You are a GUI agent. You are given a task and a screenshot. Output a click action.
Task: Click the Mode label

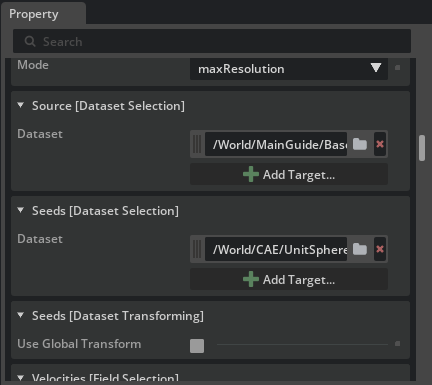pyautogui.click(x=33, y=65)
